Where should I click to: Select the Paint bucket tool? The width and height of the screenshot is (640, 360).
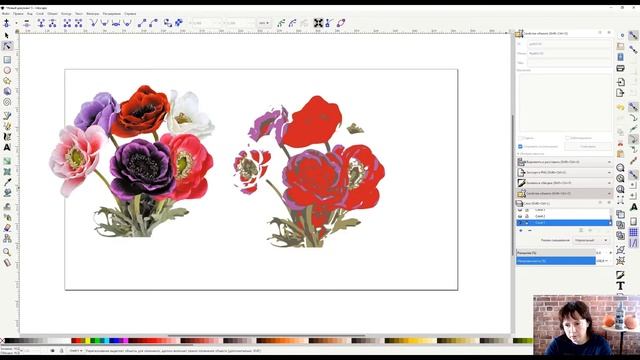coord(7,193)
